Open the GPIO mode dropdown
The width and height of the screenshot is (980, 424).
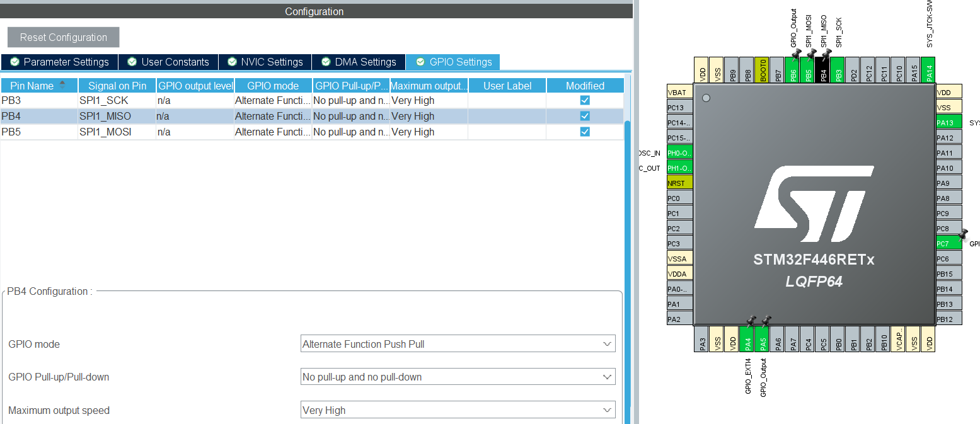pyautogui.click(x=606, y=343)
